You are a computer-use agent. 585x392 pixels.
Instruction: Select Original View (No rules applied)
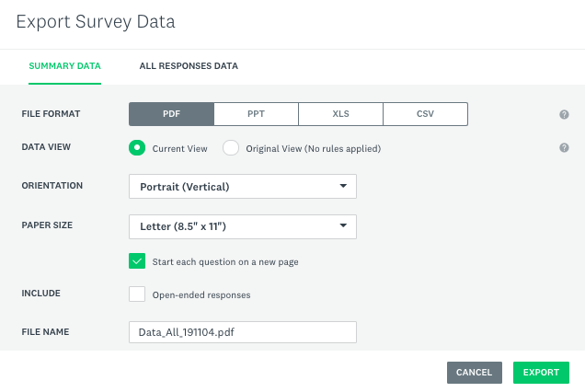click(231, 148)
